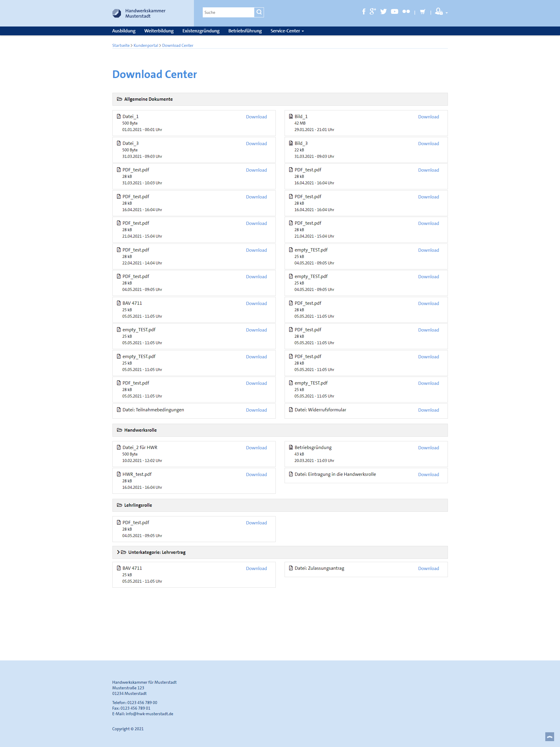Open the Facebook social media icon
The width and height of the screenshot is (560, 747).
363,12
